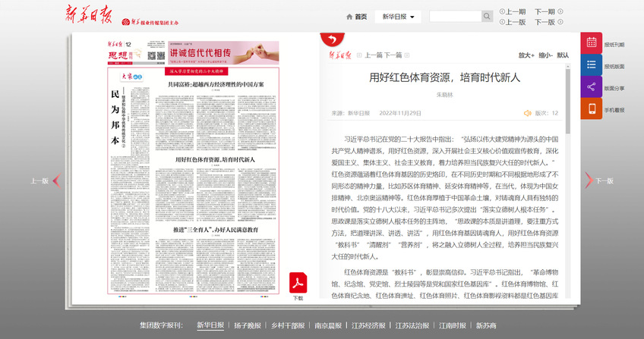
Task: Click the article audio speaker icon
Action: (x=527, y=113)
